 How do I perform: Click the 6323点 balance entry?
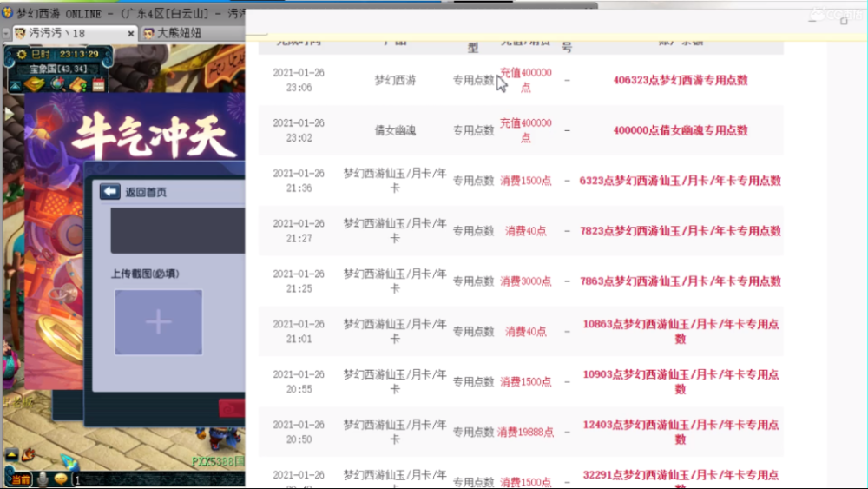coord(681,181)
